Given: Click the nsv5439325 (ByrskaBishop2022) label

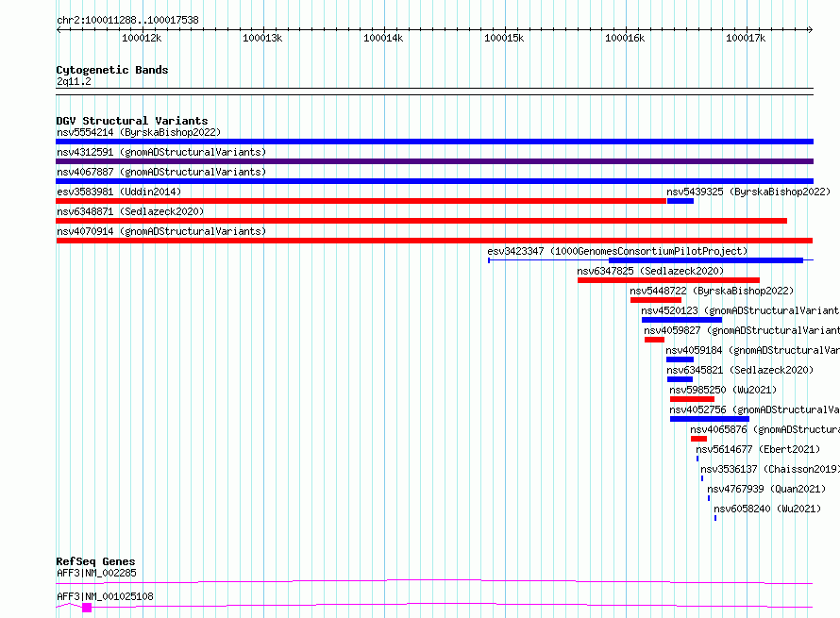Looking at the screenshot, I should [x=748, y=192].
